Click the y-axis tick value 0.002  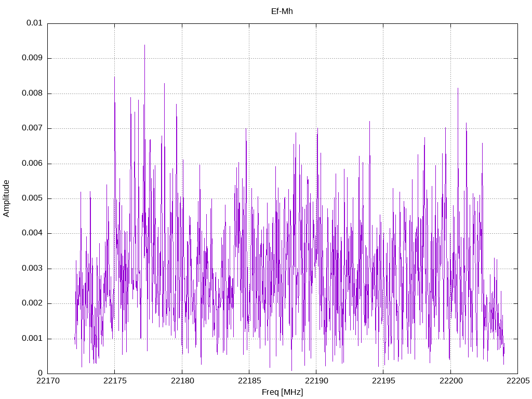[x=32, y=303]
